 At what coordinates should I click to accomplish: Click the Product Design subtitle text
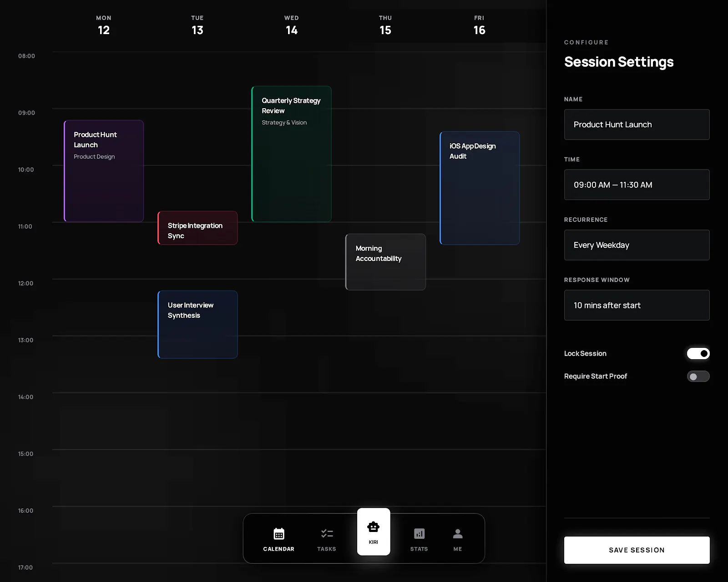[x=94, y=157]
